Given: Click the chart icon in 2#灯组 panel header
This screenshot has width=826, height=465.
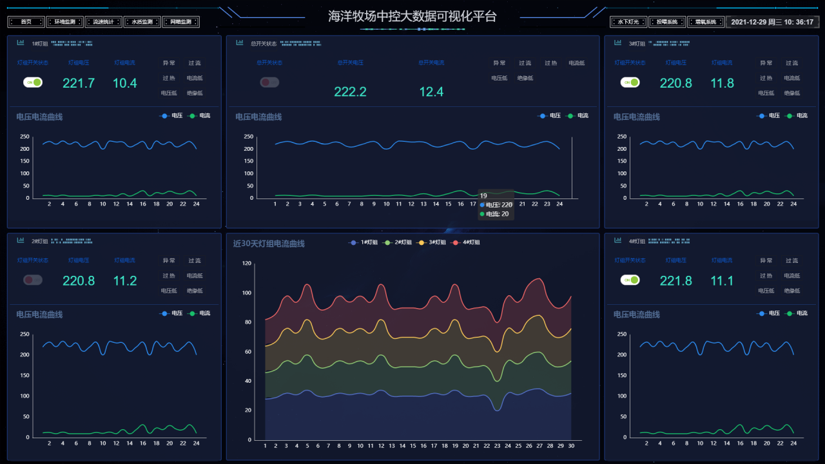Looking at the screenshot, I should coord(20,240).
